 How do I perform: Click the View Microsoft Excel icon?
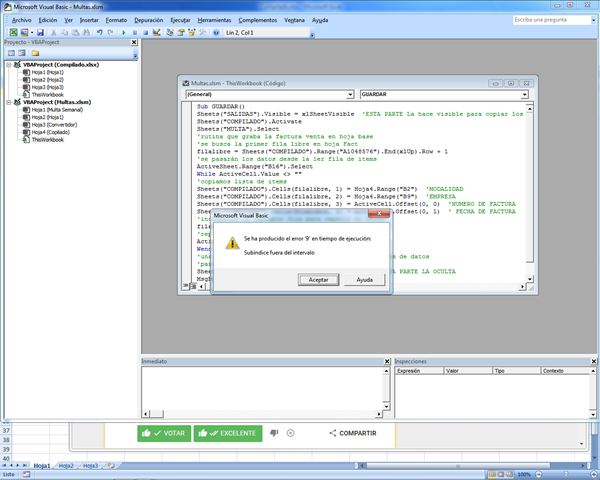[x=11, y=32]
